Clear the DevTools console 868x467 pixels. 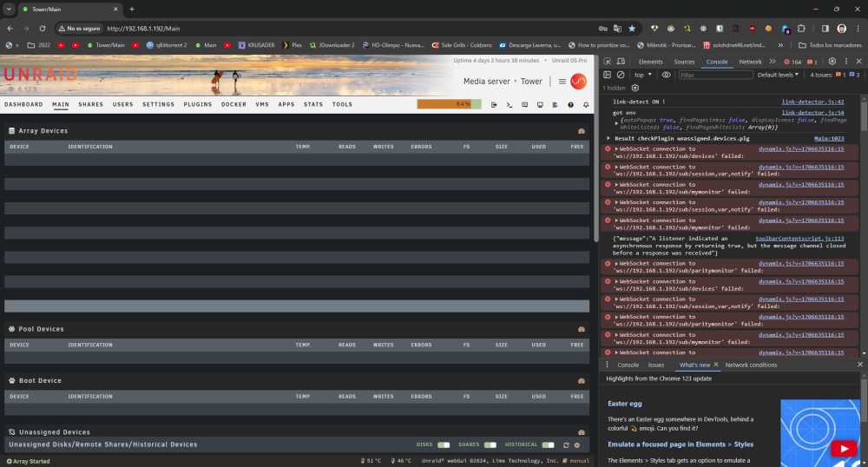coord(621,75)
